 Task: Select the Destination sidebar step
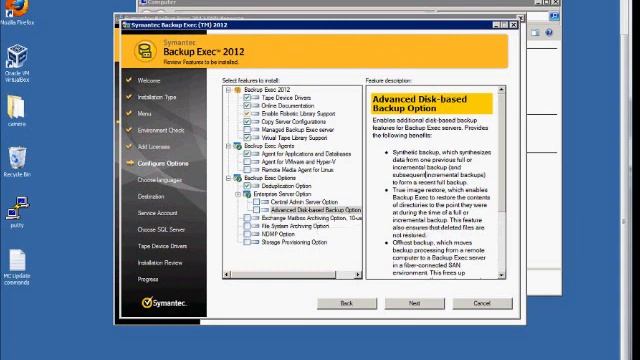click(151, 196)
